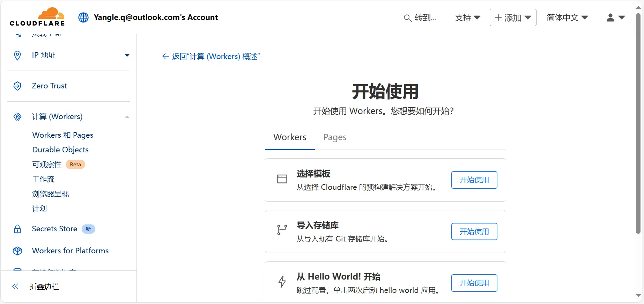The image size is (644, 304).
Task: Open the 添加 dropdown arrow
Action: 528,17
